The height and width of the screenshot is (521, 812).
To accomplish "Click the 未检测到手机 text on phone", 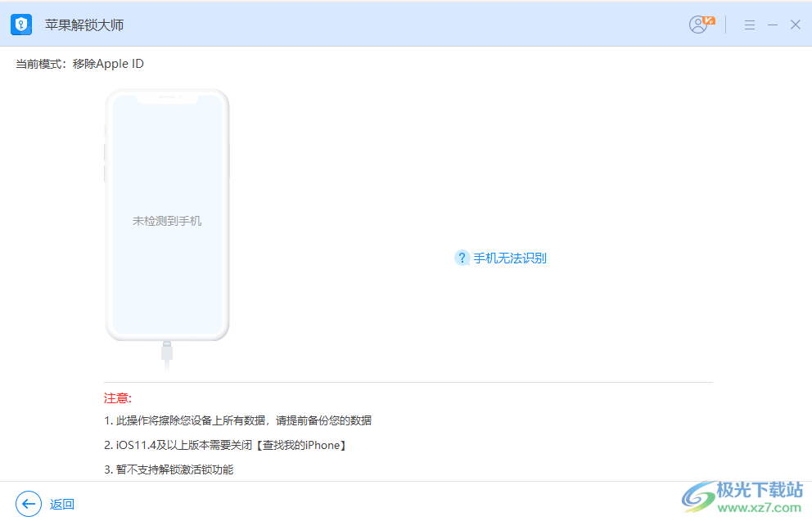I will [167, 221].
